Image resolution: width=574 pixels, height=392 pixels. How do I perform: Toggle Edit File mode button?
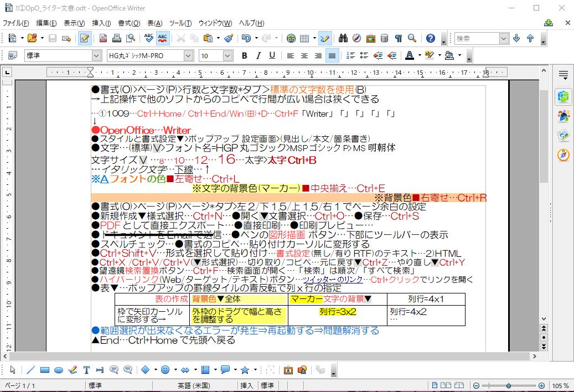tap(85, 38)
